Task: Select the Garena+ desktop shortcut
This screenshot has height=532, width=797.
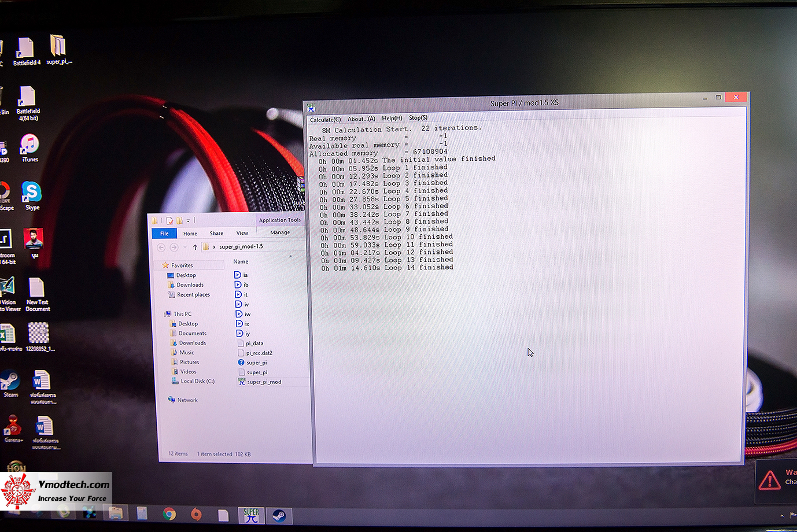Action: pyautogui.click(x=13, y=429)
